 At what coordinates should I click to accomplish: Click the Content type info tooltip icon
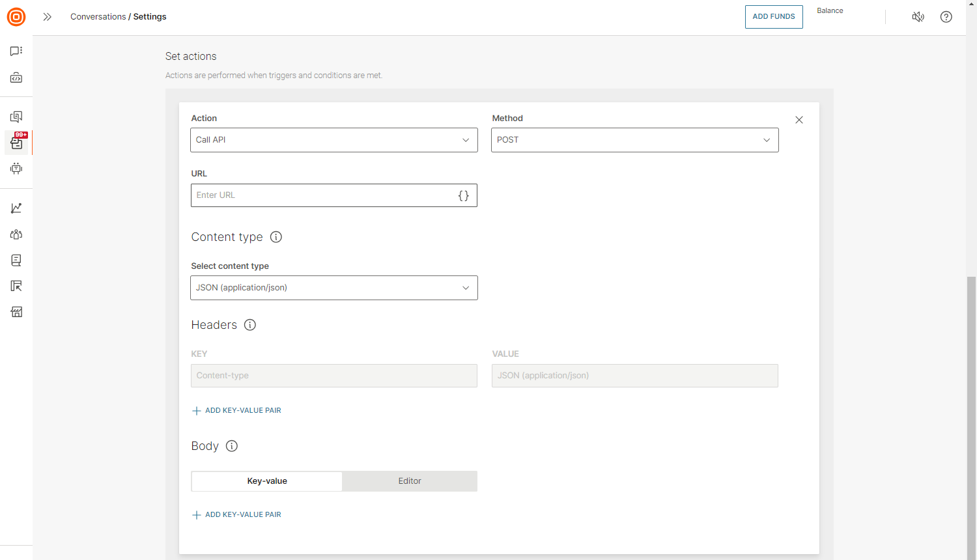276,237
